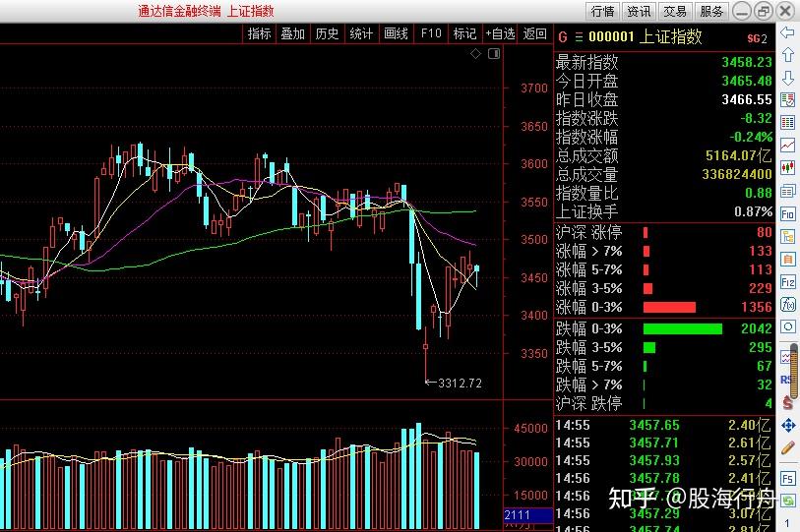This screenshot has height=532, width=800.
Task: Open the 指标 indicator menu
Action: click(259, 33)
